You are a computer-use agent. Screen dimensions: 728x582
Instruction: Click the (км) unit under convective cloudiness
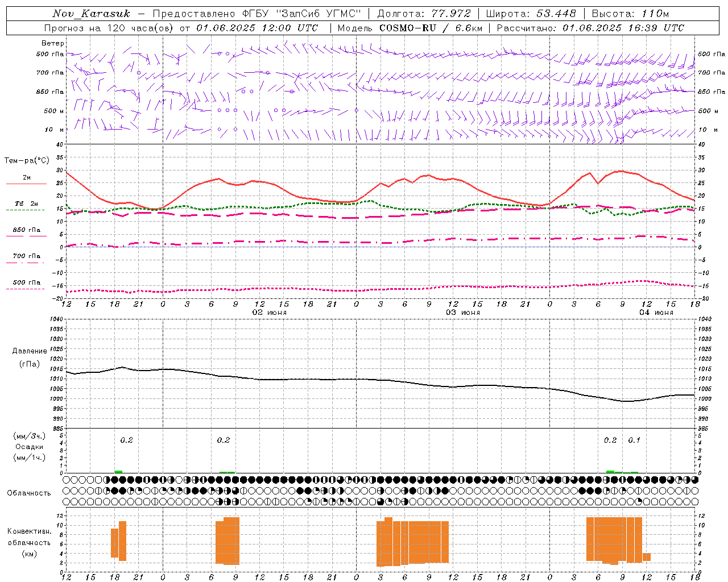29,554
